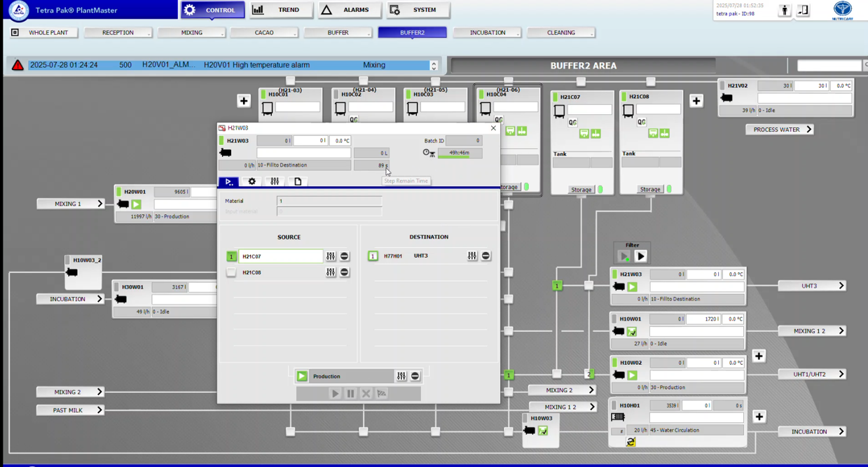Click the yellow refresh icon under H10H01
868x467 pixels.
(631, 442)
